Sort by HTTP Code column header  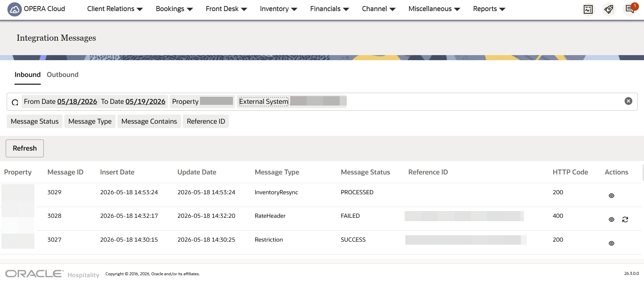(x=570, y=172)
